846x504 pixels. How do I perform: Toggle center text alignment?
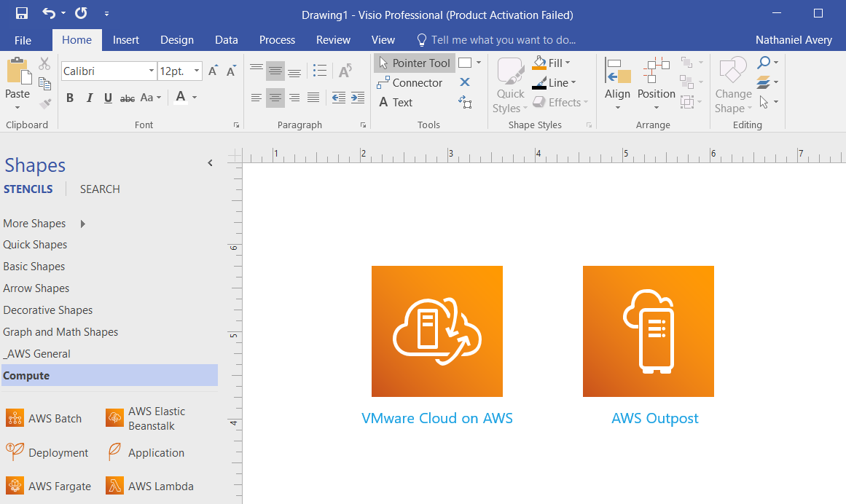(275, 98)
